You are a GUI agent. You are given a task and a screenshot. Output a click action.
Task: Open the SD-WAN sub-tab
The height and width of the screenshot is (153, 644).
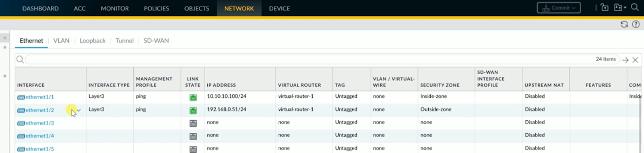point(156,41)
